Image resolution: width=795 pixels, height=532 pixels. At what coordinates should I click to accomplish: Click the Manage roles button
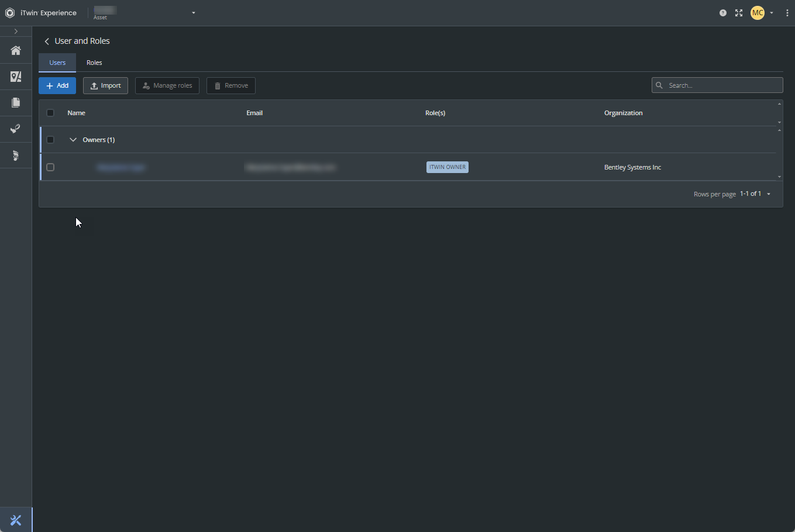click(x=167, y=86)
